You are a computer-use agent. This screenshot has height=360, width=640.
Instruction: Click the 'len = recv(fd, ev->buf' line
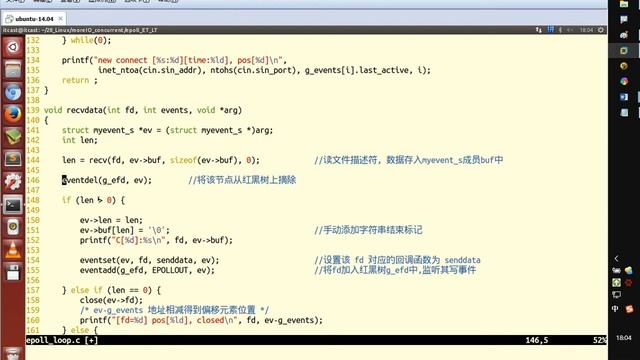pyautogui.click(x=161, y=160)
